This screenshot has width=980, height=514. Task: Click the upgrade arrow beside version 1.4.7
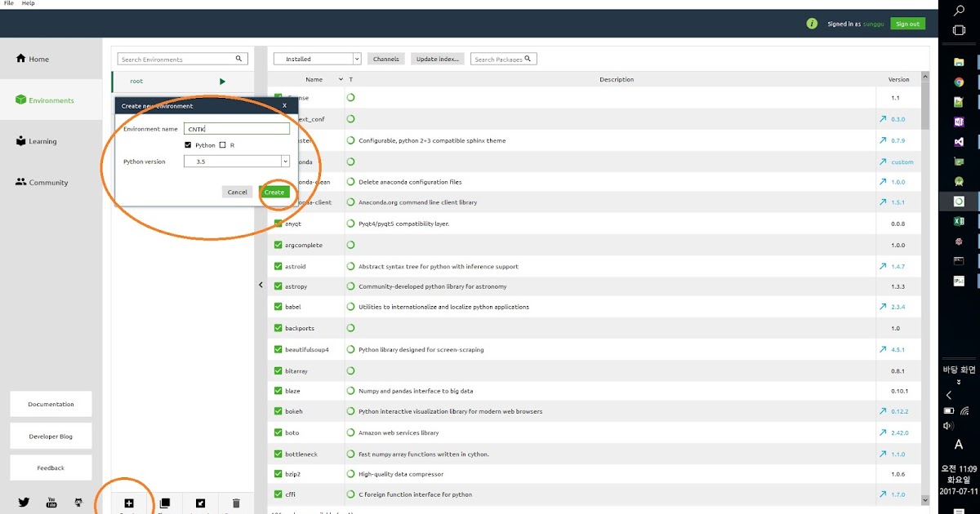883,266
